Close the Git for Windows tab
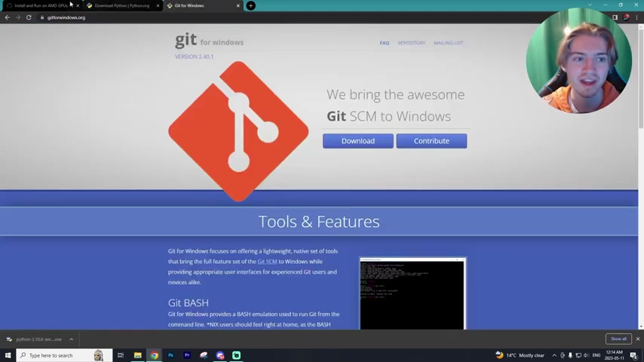 (x=238, y=6)
